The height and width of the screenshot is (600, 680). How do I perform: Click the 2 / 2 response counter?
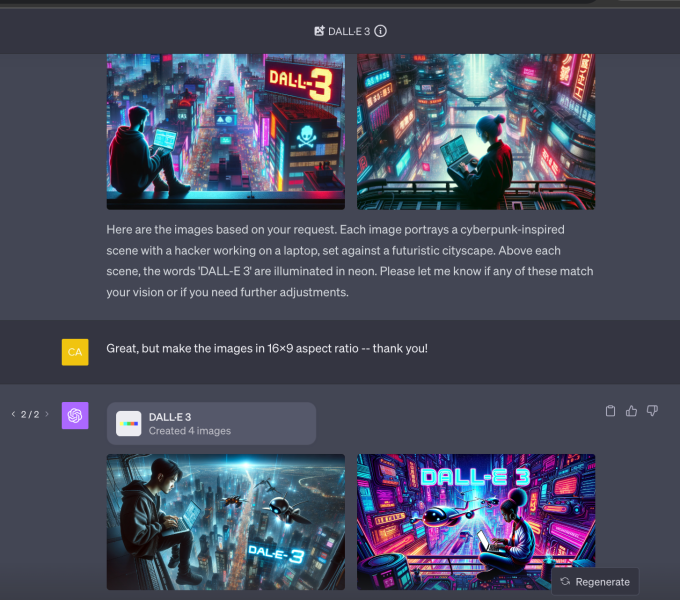[30, 414]
